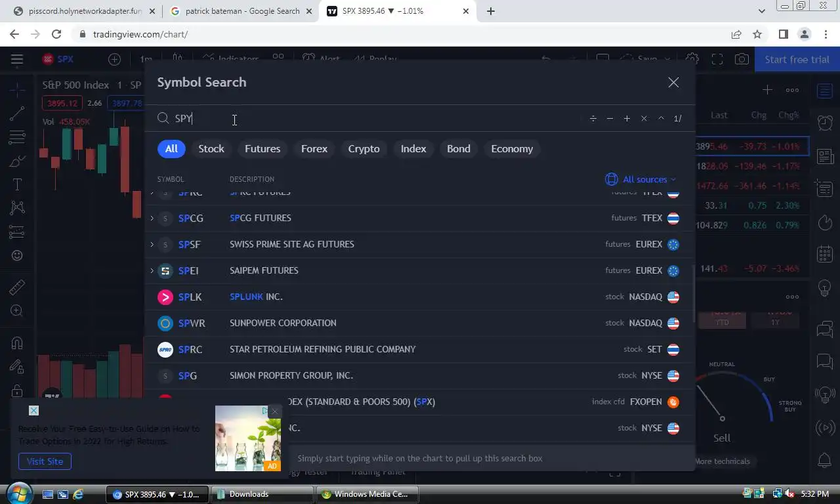Viewport: 840px width, 504px height.
Task: Select SPRC Star Petroleum Refining result
Action: 419,349
